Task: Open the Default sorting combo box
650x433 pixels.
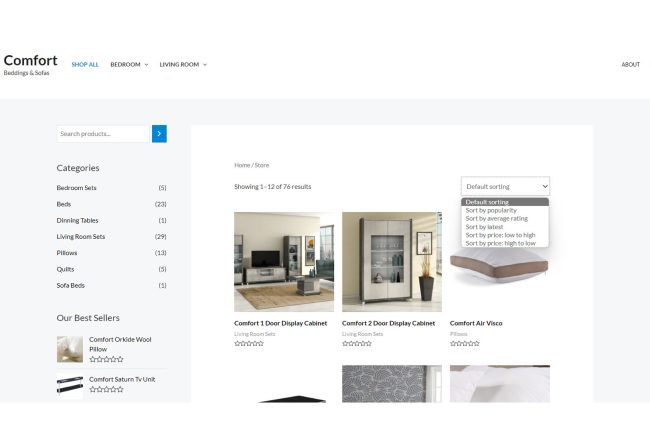Action: [x=505, y=186]
